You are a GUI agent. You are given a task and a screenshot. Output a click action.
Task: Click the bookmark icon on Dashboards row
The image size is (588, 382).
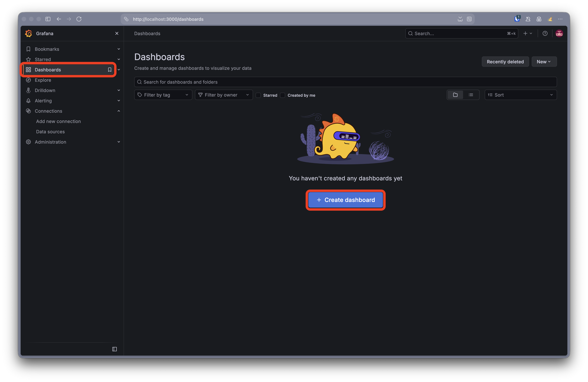(x=110, y=70)
